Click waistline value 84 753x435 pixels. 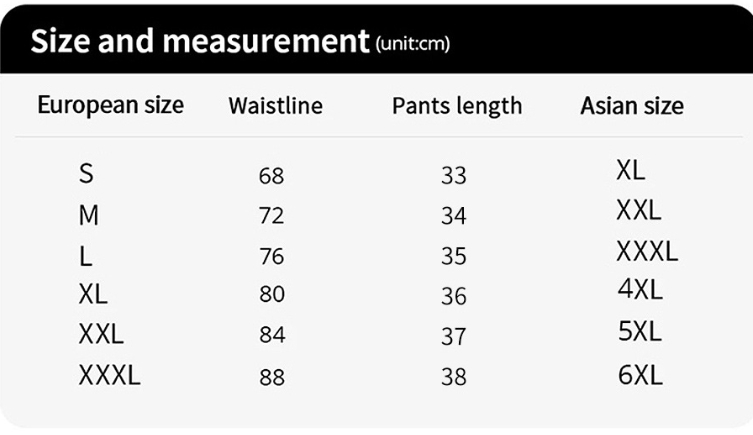click(272, 335)
